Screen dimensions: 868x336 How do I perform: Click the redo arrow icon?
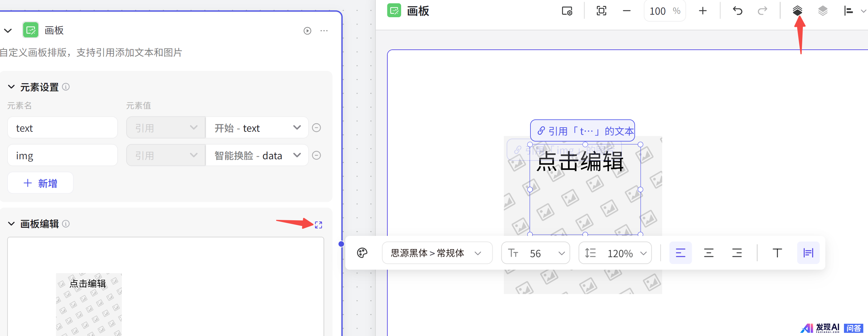(x=762, y=11)
